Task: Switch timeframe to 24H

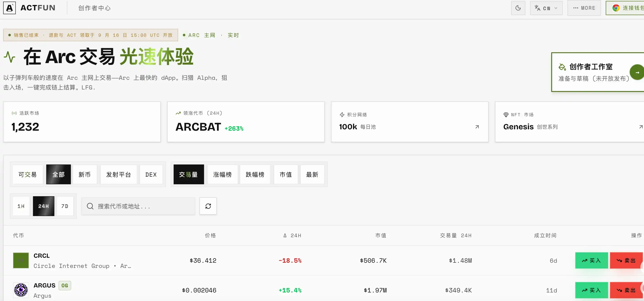Action: (x=43, y=206)
